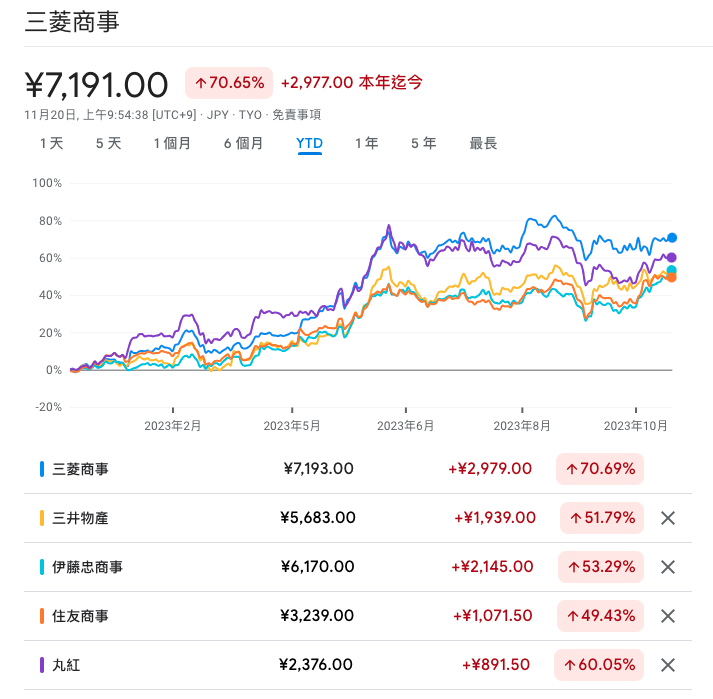Remove 三井物産 from comparison with X
713x699 pixels.
click(x=669, y=518)
